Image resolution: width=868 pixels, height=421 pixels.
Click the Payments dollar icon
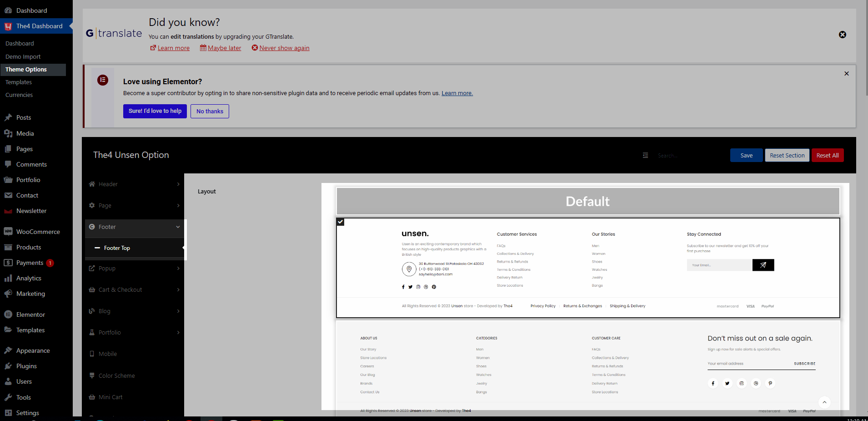coord(8,263)
